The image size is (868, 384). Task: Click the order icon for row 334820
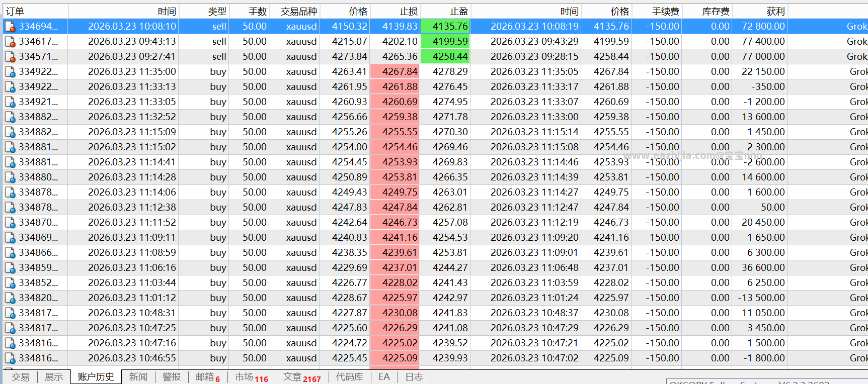click(10, 298)
